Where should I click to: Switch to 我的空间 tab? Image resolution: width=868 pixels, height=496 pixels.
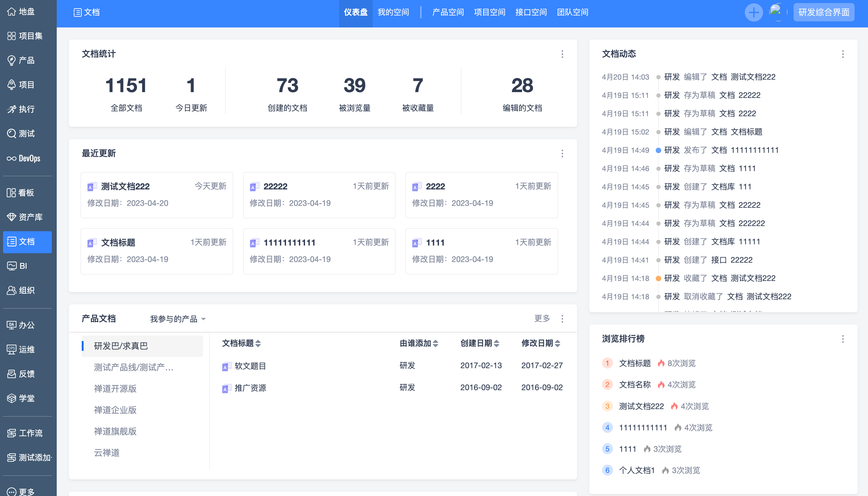coord(393,13)
